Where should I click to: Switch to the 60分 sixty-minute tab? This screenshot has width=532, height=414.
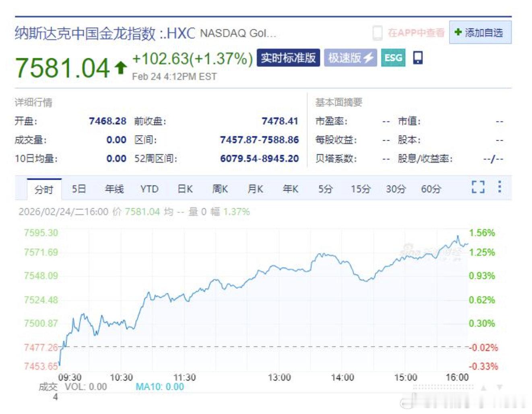(x=431, y=189)
